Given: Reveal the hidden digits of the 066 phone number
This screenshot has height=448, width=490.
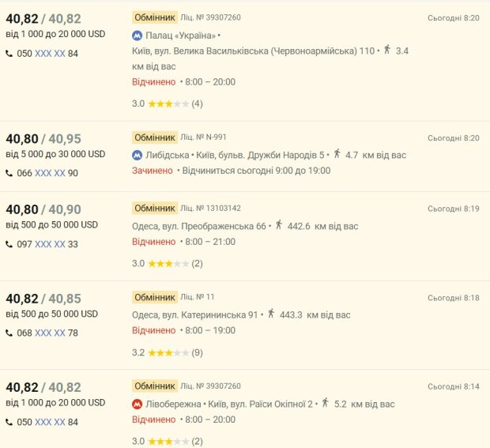Looking at the screenshot, I should tap(50, 173).
